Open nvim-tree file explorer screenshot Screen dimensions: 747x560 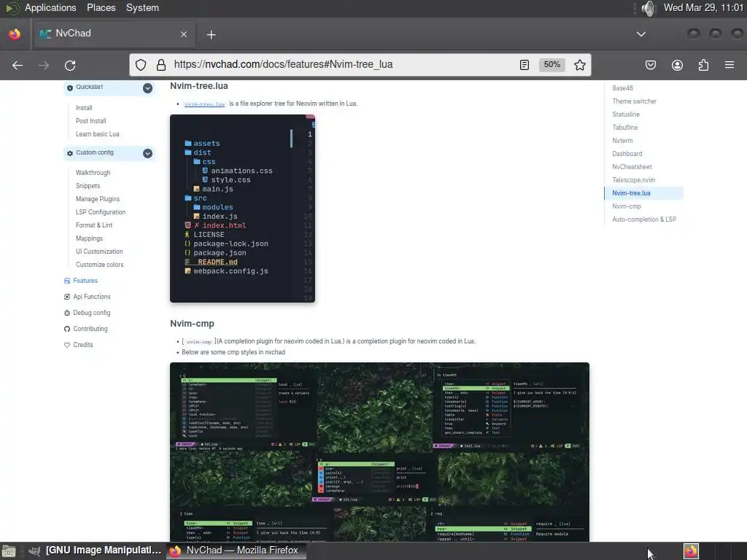[x=242, y=209]
